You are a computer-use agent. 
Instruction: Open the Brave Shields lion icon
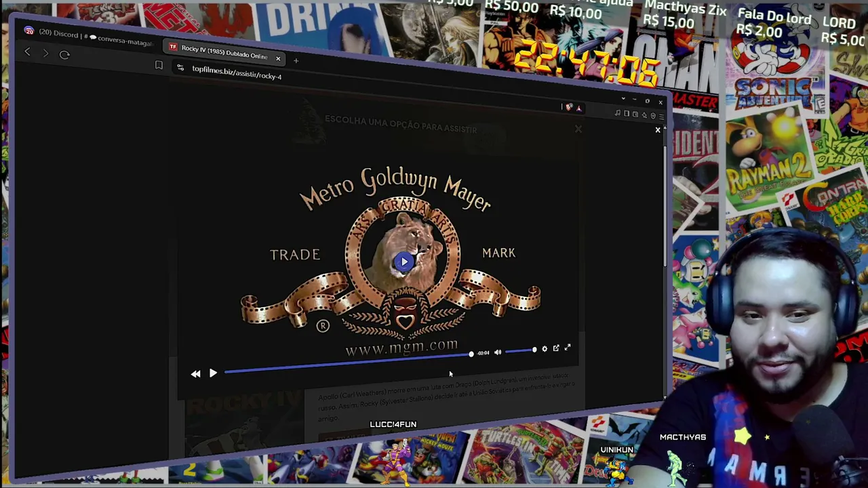click(570, 107)
